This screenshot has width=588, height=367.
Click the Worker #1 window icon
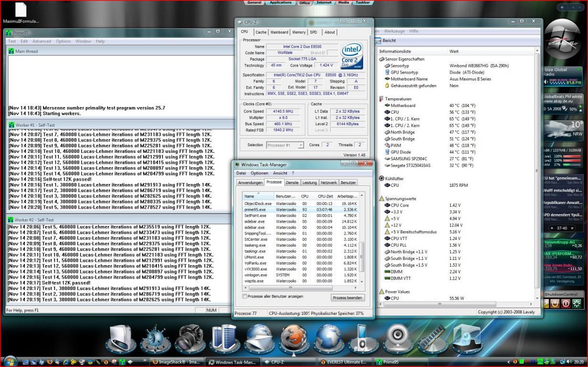[11, 125]
